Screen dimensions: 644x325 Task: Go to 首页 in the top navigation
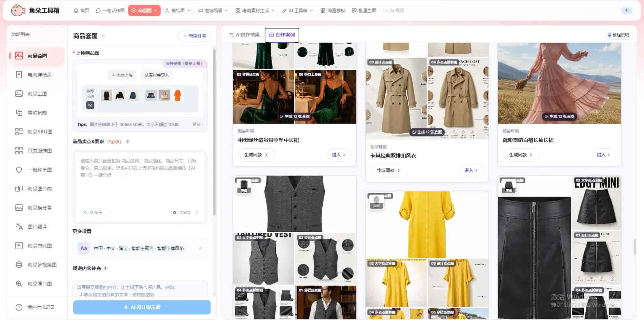pyautogui.click(x=81, y=11)
